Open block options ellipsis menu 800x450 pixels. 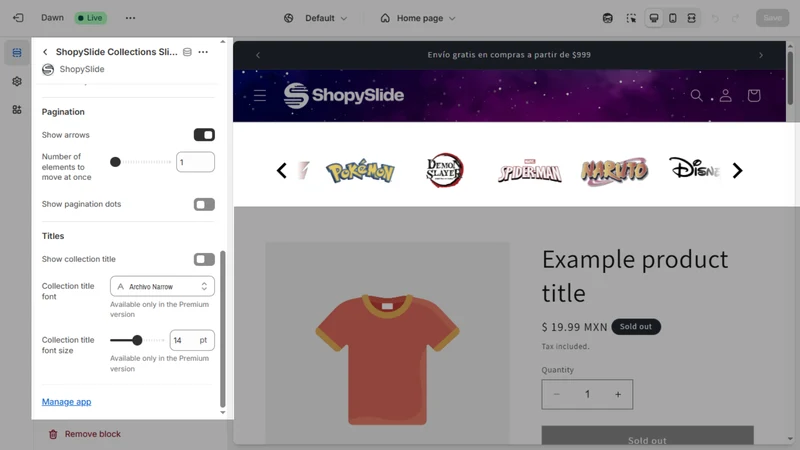[x=203, y=52]
